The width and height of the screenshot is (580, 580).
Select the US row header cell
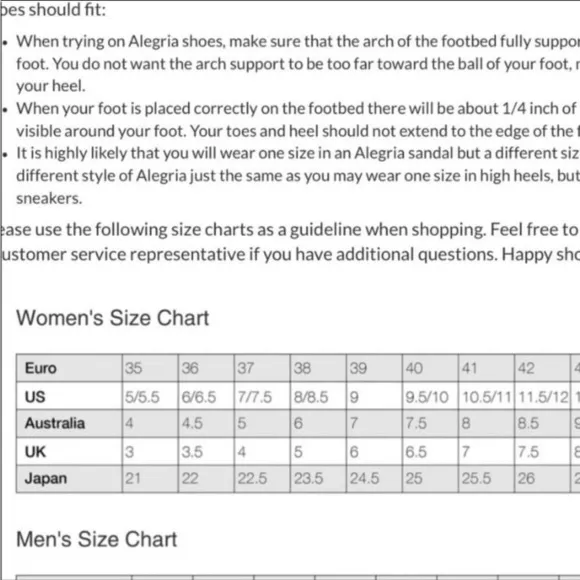(69, 396)
